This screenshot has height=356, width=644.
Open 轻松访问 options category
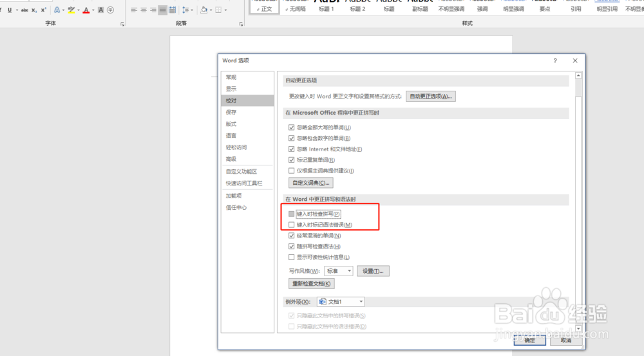click(247, 147)
